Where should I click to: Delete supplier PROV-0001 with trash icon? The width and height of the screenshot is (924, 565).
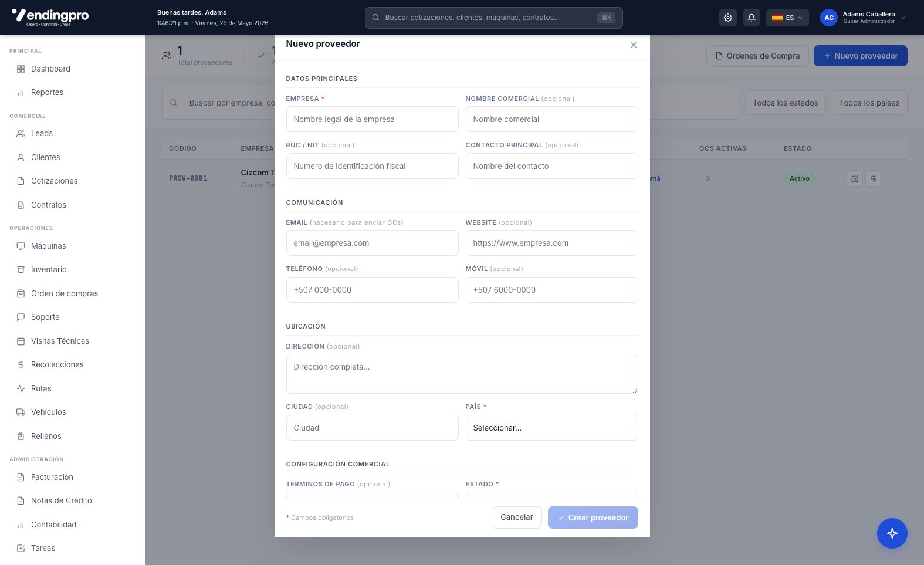874,178
